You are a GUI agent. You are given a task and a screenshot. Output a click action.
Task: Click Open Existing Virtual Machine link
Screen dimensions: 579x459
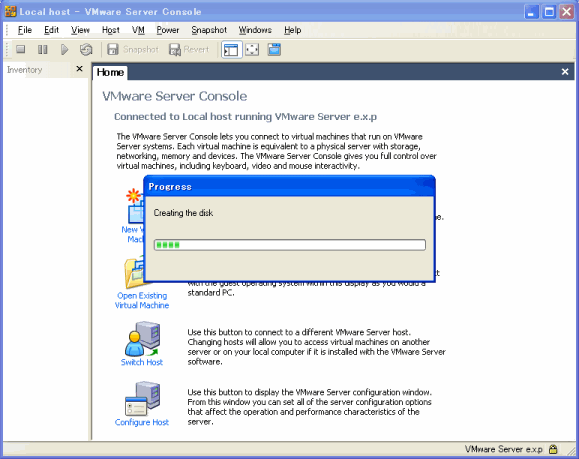click(142, 300)
